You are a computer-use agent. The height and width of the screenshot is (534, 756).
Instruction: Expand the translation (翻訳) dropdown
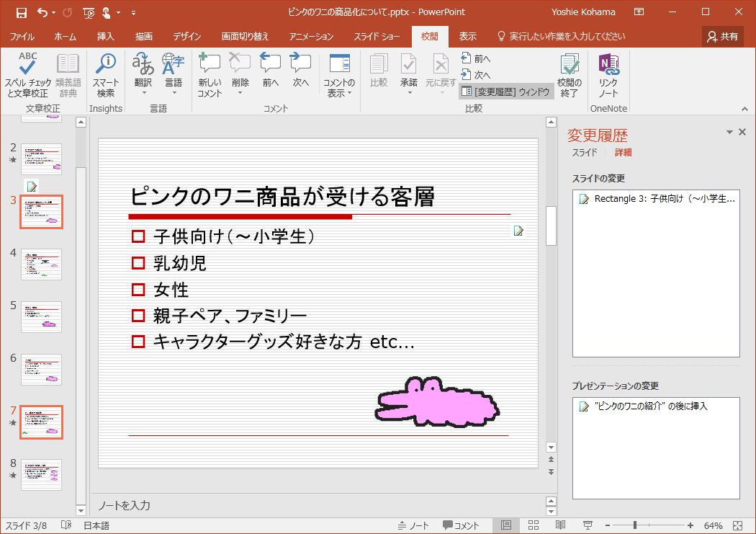tap(143, 92)
